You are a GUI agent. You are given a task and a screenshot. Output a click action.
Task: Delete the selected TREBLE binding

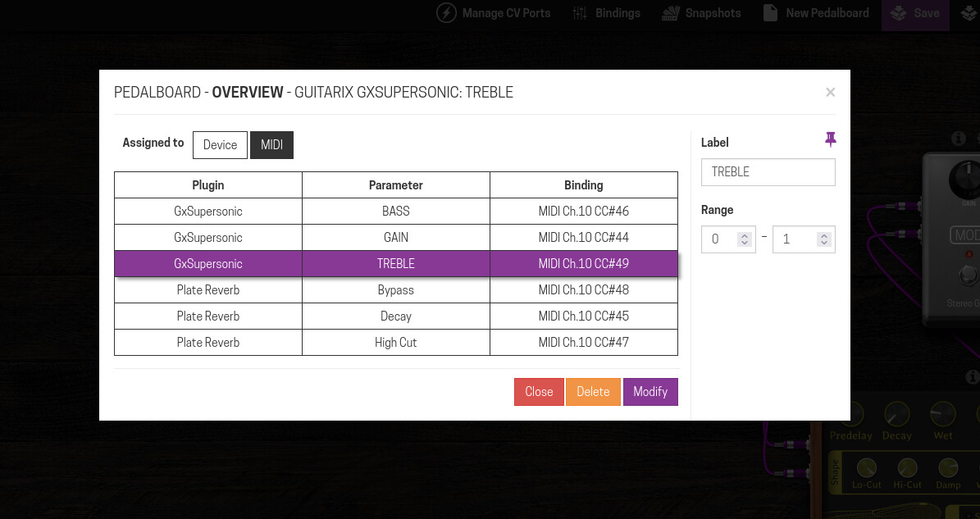tap(593, 392)
